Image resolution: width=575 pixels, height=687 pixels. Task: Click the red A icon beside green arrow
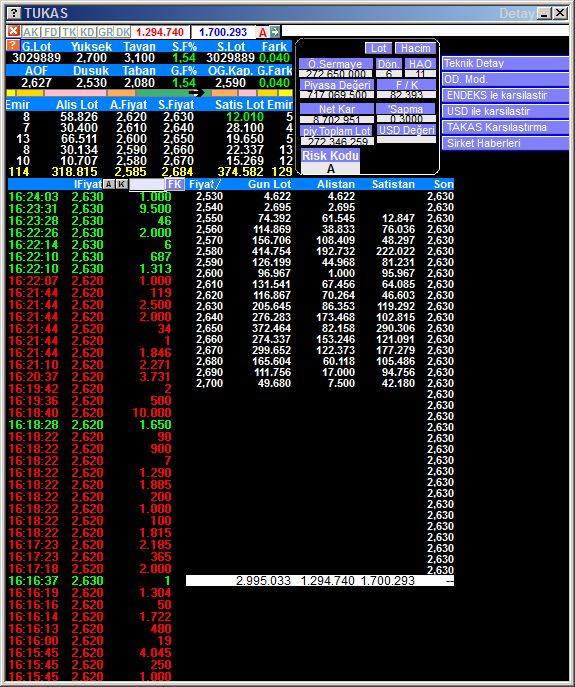[263, 32]
